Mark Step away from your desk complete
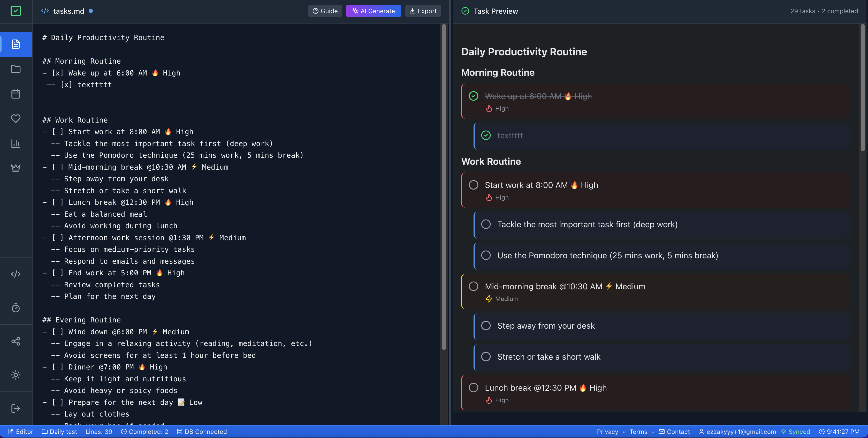Viewport: 868px width, 438px height. [x=486, y=326]
